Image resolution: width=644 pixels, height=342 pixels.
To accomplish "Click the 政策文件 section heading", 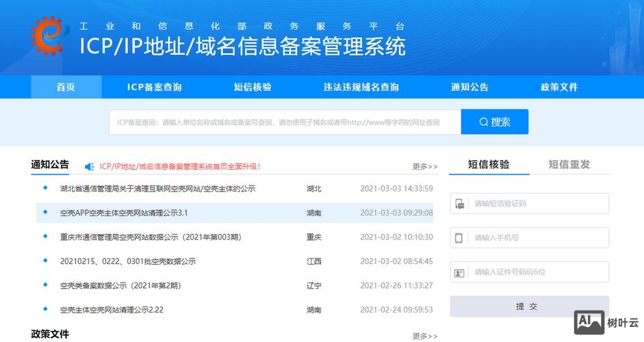I will tap(50, 334).
